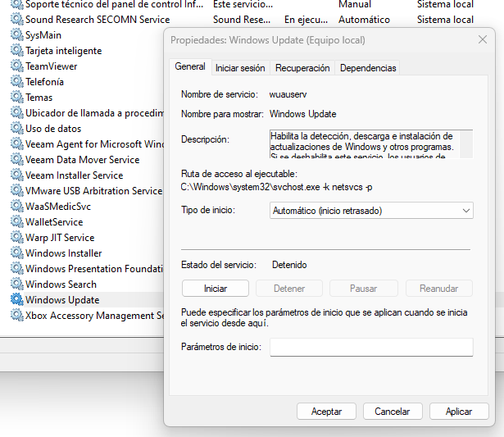Click the wuauserv service name value

pos(288,94)
